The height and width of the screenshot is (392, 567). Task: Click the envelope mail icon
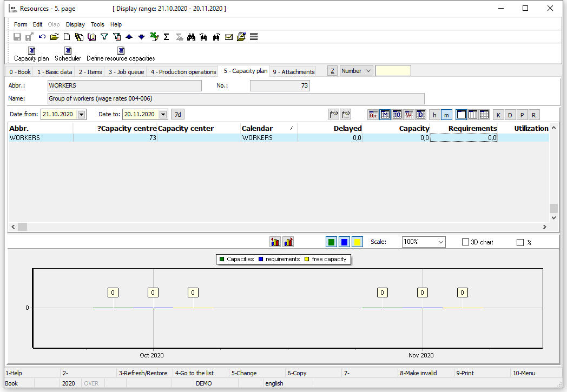tap(228, 37)
